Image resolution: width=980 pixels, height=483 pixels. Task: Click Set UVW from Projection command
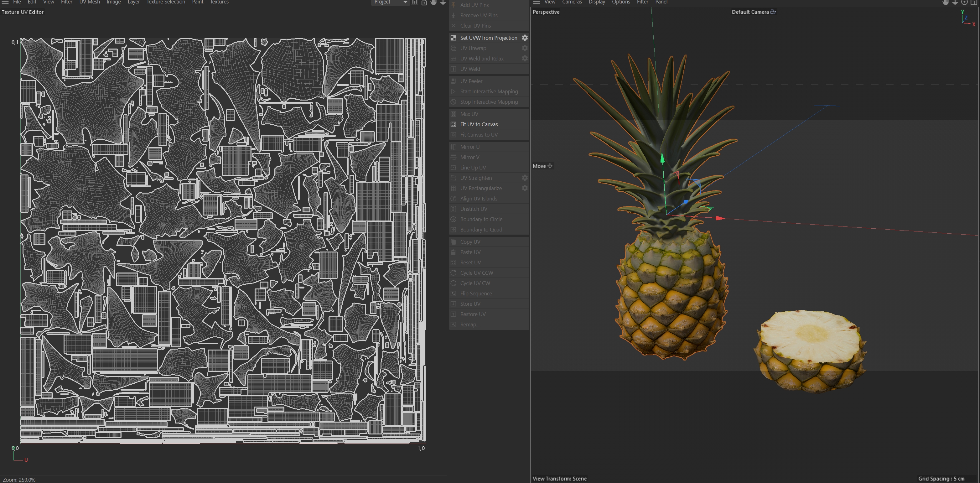pos(489,38)
